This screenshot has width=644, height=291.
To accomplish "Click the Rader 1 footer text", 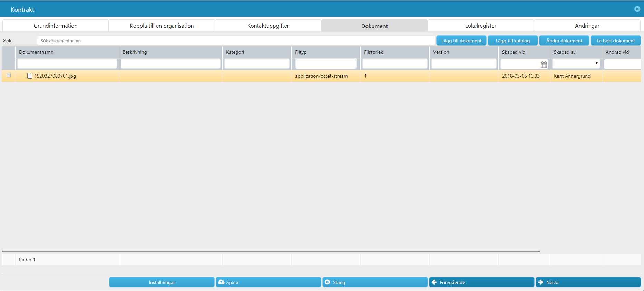I will [27, 260].
